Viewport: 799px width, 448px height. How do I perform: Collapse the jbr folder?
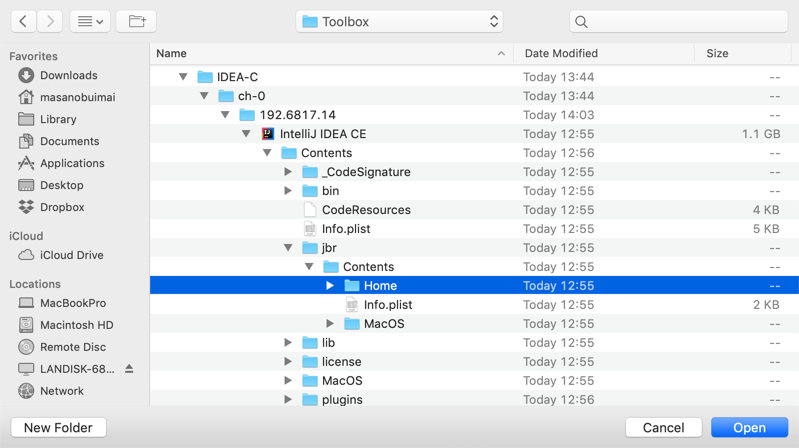(288, 248)
